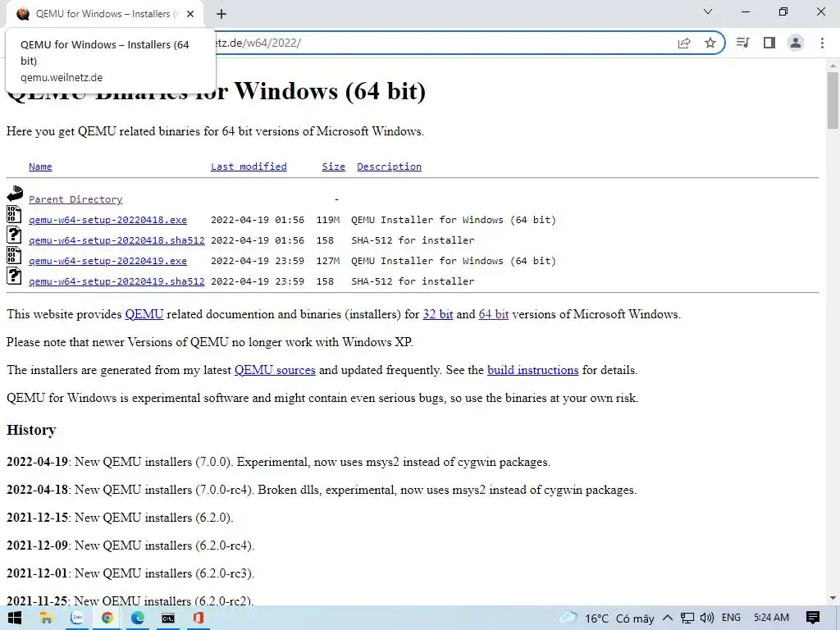
Task: Open the 5:24 AM clock flyout
Action: tap(771, 618)
